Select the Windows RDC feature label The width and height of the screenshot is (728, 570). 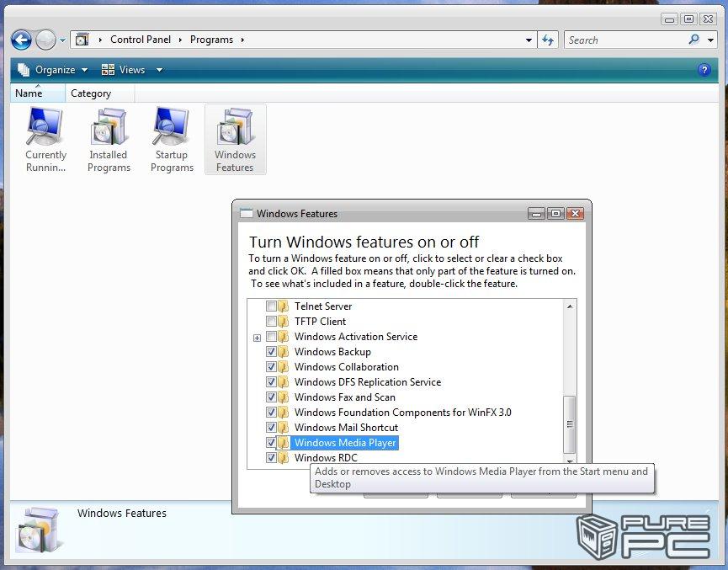point(326,457)
